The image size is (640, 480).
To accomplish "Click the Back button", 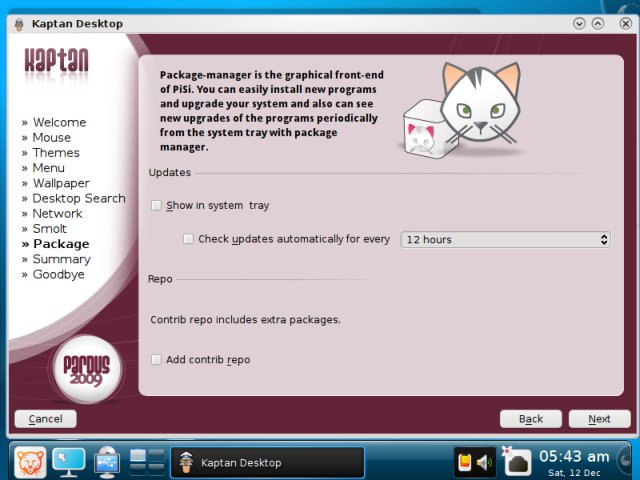I will tap(531, 419).
